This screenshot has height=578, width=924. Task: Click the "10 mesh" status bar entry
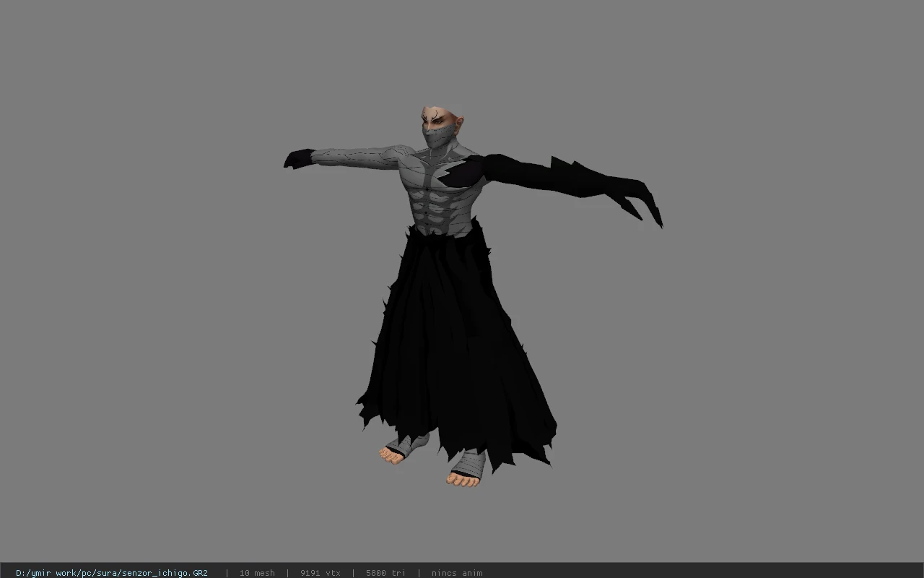pos(257,573)
